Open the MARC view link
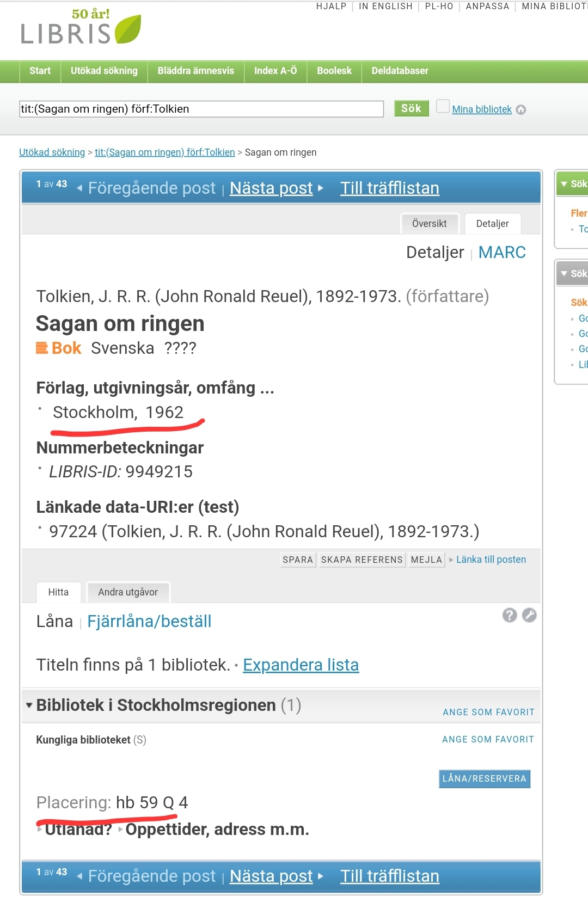Image resolution: width=588 pixels, height=921 pixels. pos(502,253)
